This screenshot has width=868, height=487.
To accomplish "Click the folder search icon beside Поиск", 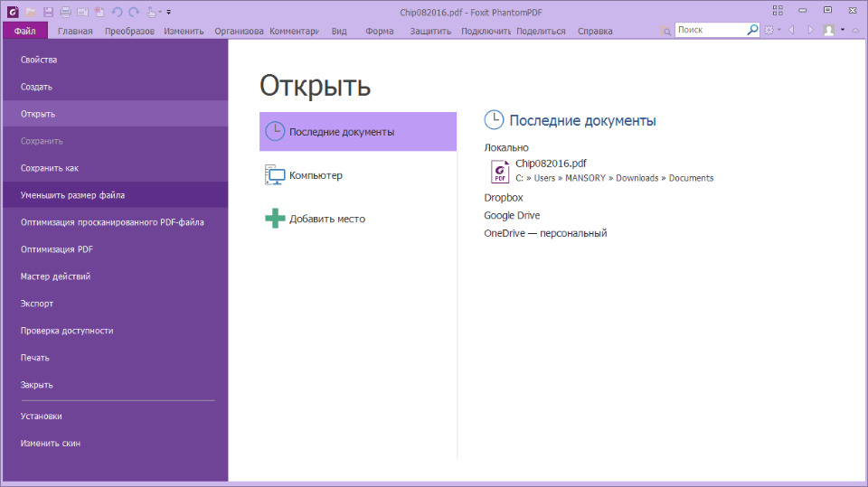I will click(665, 31).
